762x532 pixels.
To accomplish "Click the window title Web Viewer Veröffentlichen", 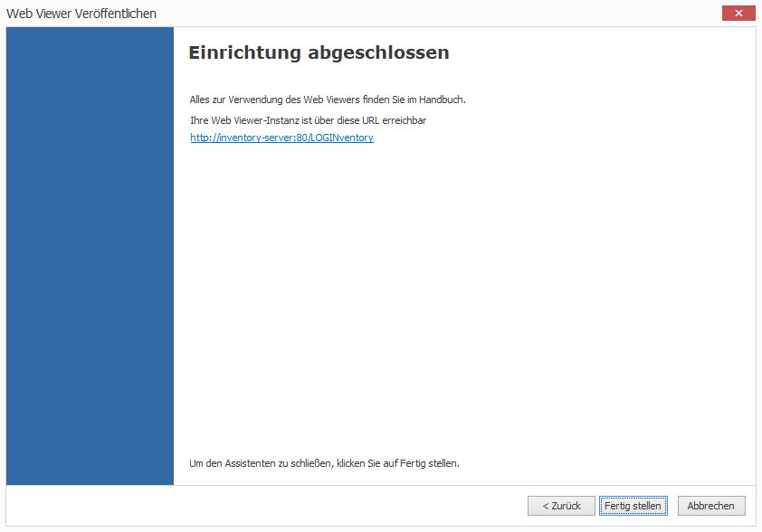I will 81,14.
